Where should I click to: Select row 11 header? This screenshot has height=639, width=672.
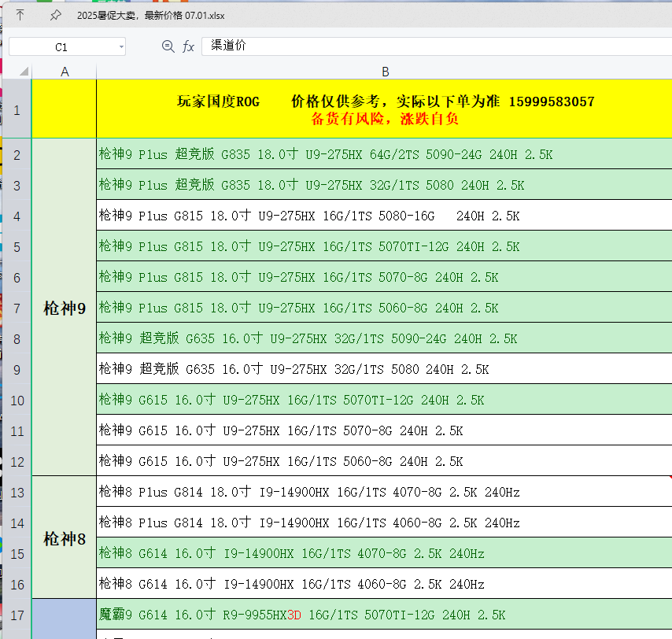pyautogui.click(x=17, y=430)
